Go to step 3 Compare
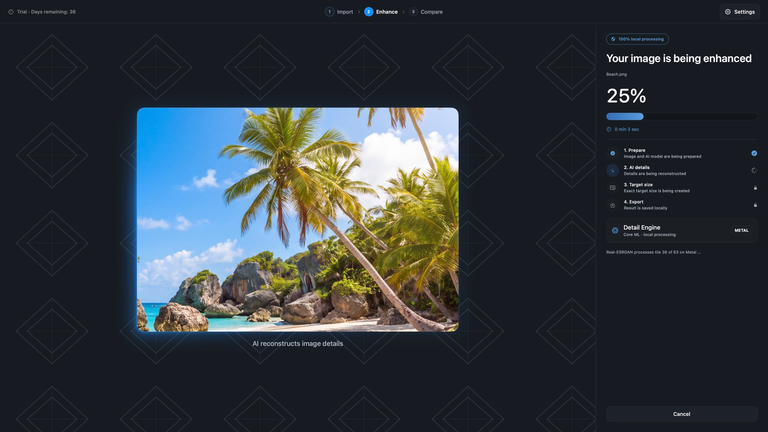The image size is (768, 432). (x=426, y=12)
